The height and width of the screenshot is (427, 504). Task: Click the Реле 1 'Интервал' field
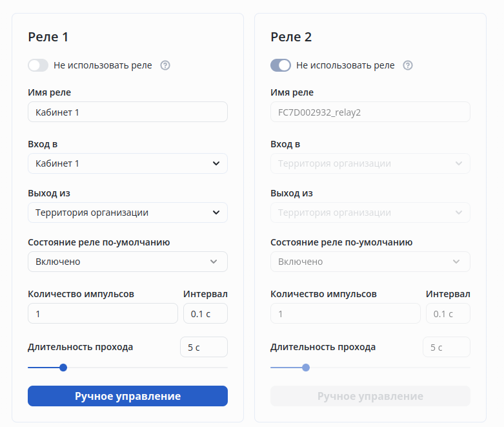[x=205, y=313]
